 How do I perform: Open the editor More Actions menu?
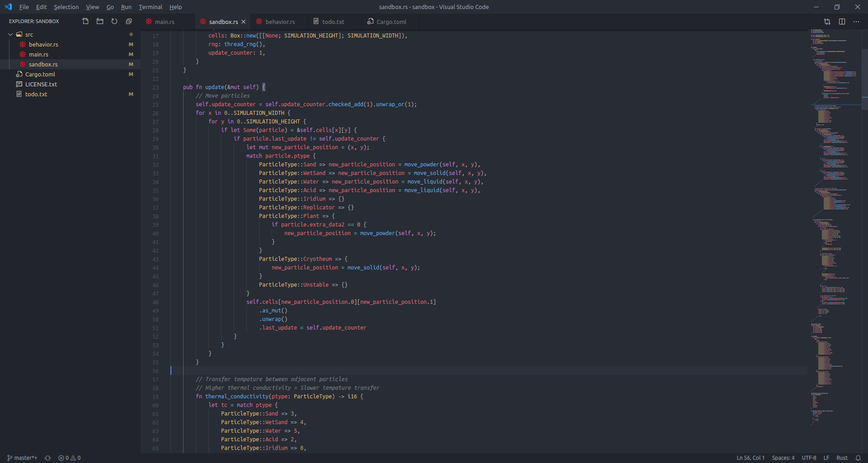click(856, 21)
